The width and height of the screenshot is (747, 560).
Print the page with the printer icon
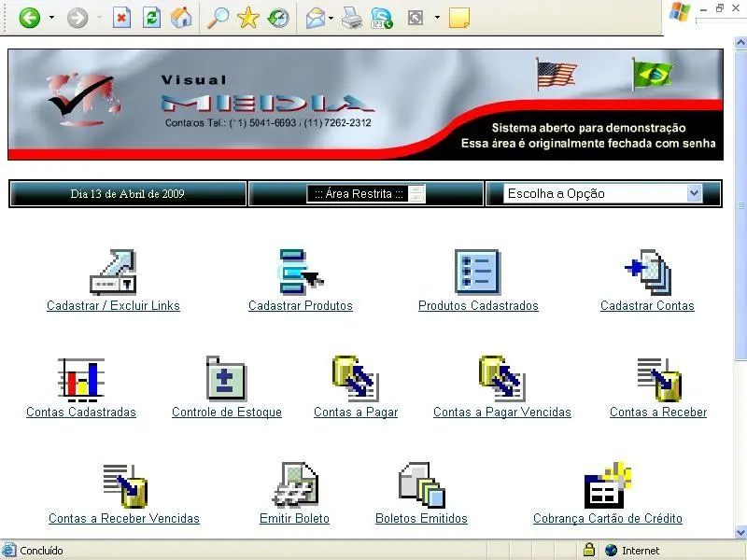coord(352,18)
